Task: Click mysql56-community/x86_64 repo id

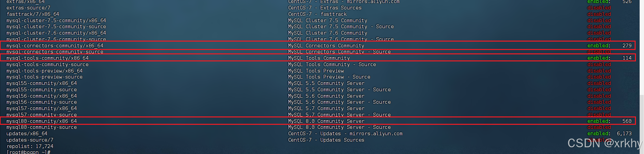Action: tap(42, 96)
